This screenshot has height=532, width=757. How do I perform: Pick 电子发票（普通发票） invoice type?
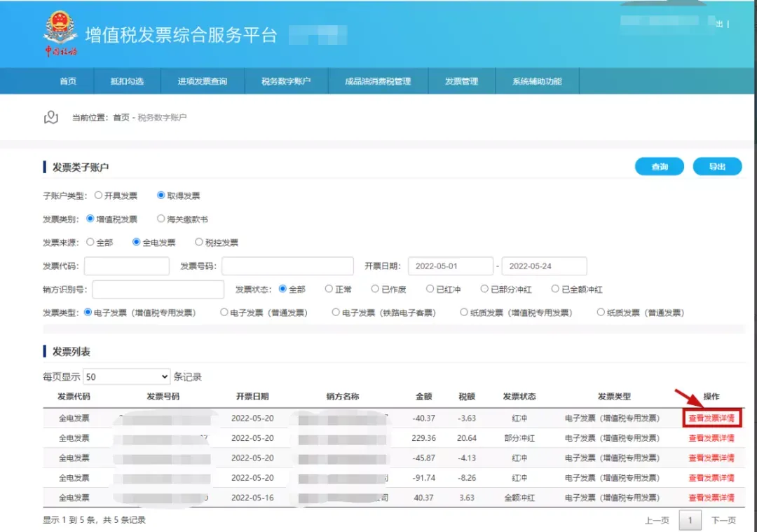[224, 313]
